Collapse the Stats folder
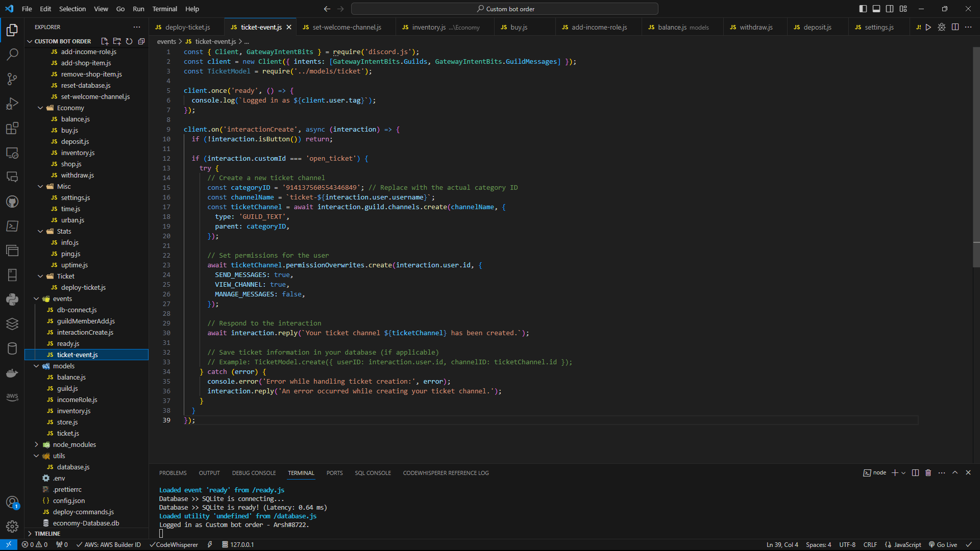The height and width of the screenshot is (551, 980). click(x=64, y=232)
